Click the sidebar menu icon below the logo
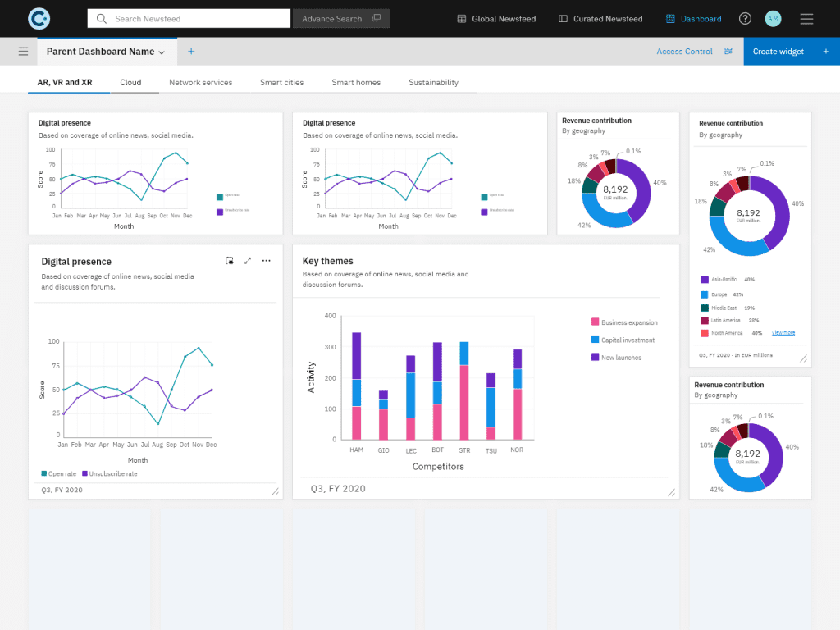840x630 pixels. (x=23, y=50)
